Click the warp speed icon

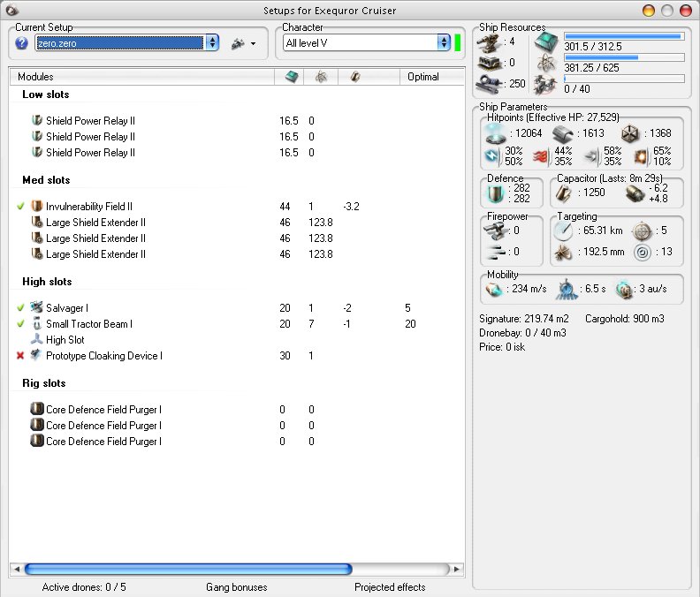623,290
